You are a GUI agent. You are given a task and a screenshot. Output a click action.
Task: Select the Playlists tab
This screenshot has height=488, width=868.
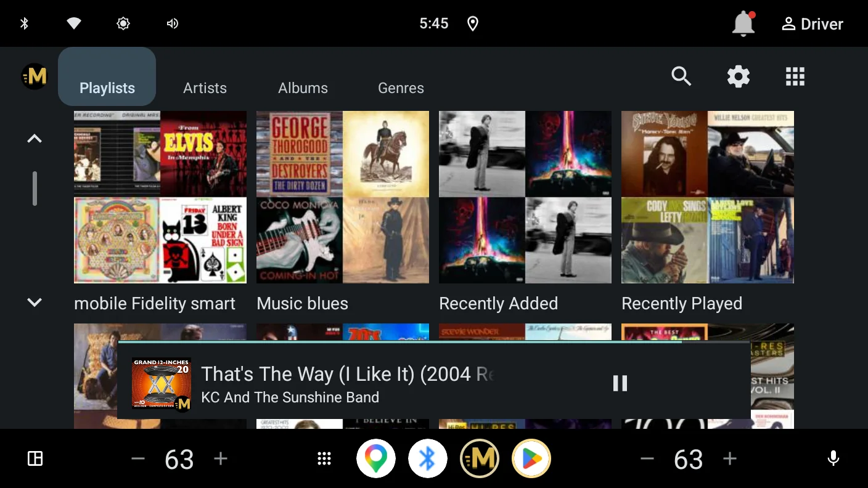pyautogui.click(x=107, y=76)
